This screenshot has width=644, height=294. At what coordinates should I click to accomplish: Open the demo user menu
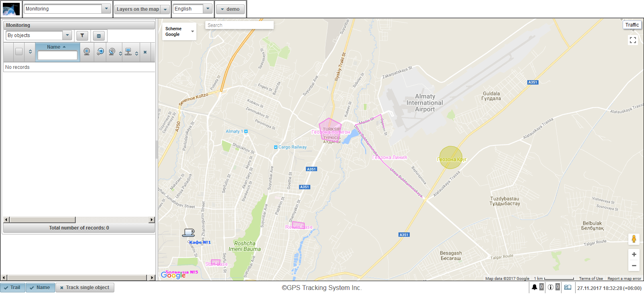(230, 9)
